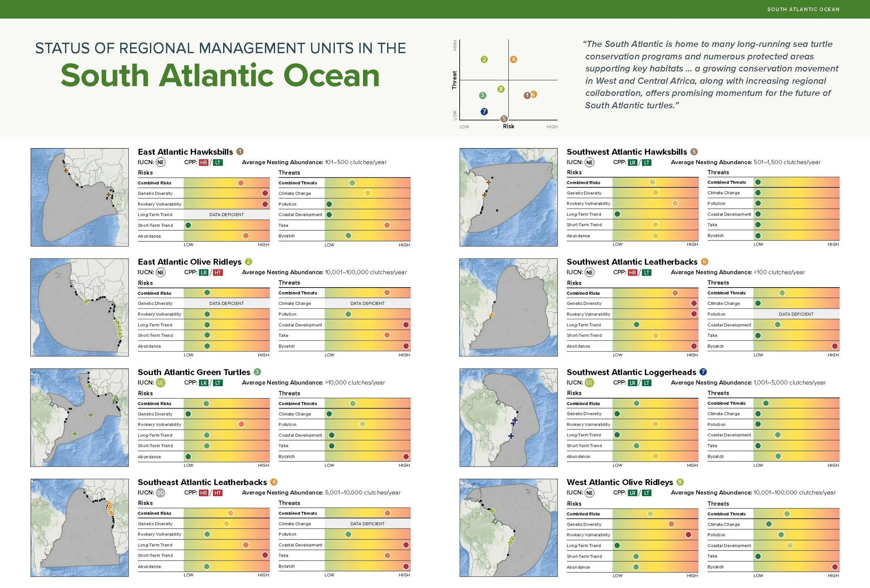Click the green LC badge for South Atlantic Green Turtles
This screenshot has height=588, width=870.
click(160, 382)
